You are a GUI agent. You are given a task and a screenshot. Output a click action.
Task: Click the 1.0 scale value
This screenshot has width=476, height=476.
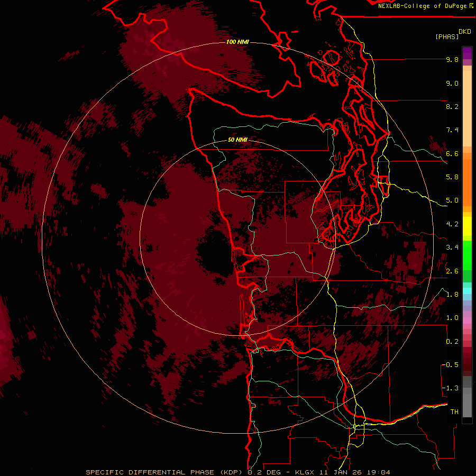click(x=452, y=318)
